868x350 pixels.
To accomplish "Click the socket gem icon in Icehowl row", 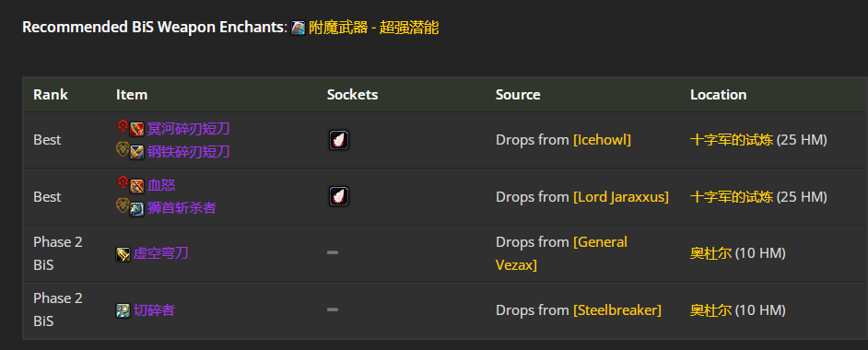I will (x=339, y=140).
